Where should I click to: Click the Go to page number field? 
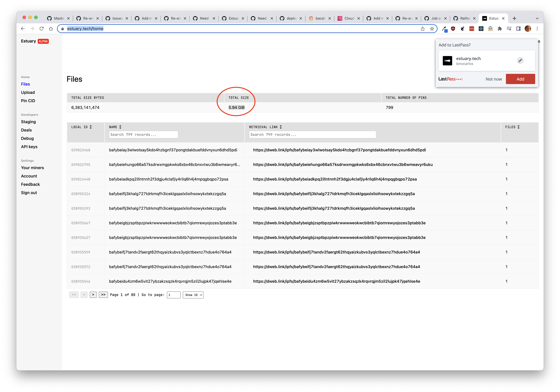coord(173,295)
